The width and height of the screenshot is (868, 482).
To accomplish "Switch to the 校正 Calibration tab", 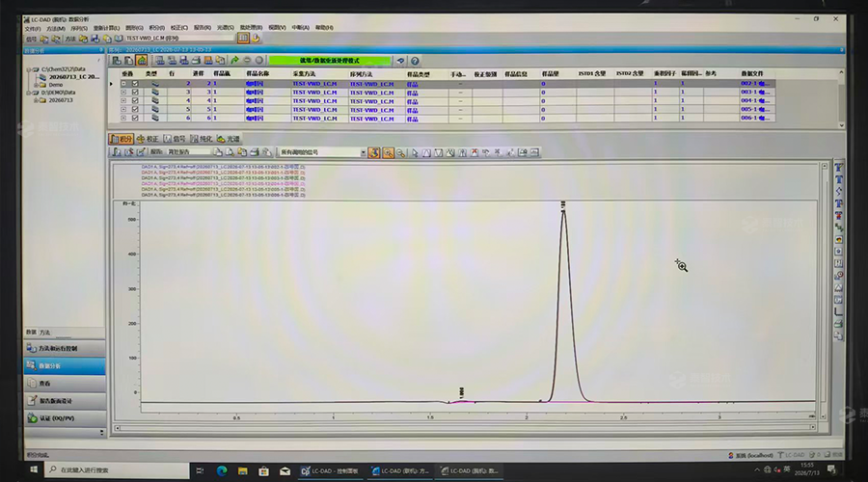I will [x=148, y=139].
